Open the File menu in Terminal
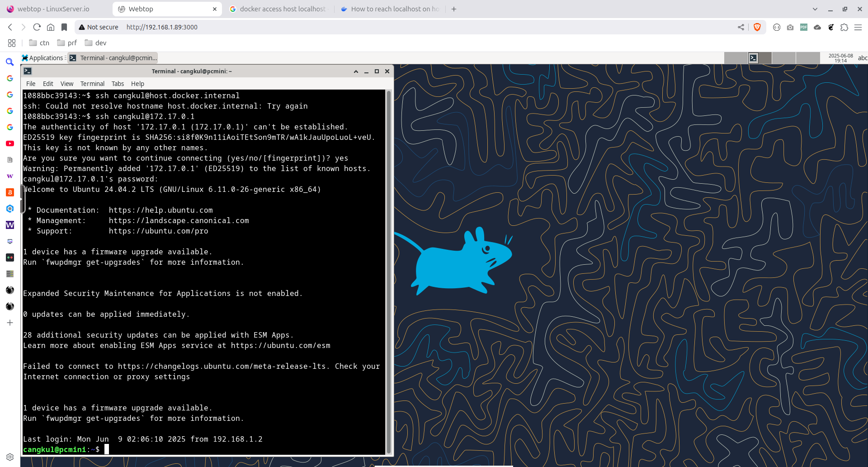Image resolution: width=868 pixels, height=467 pixels. click(x=31, y=84)
